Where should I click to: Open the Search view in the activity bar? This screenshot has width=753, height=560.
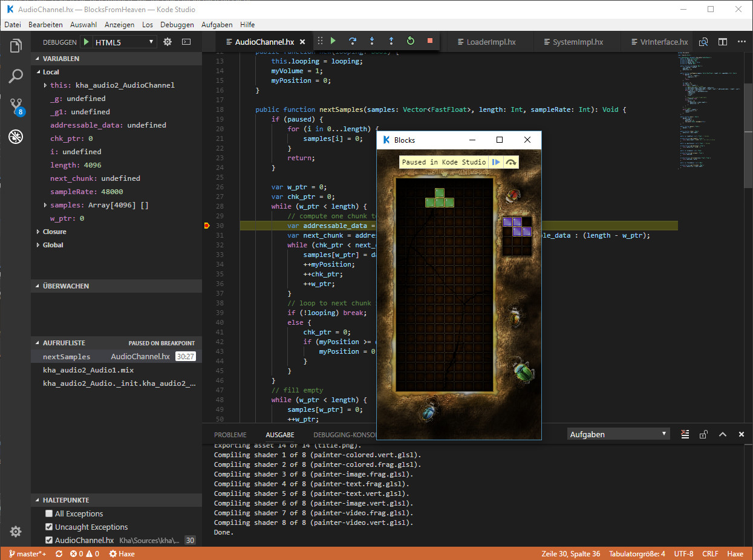tap(15, 76)
